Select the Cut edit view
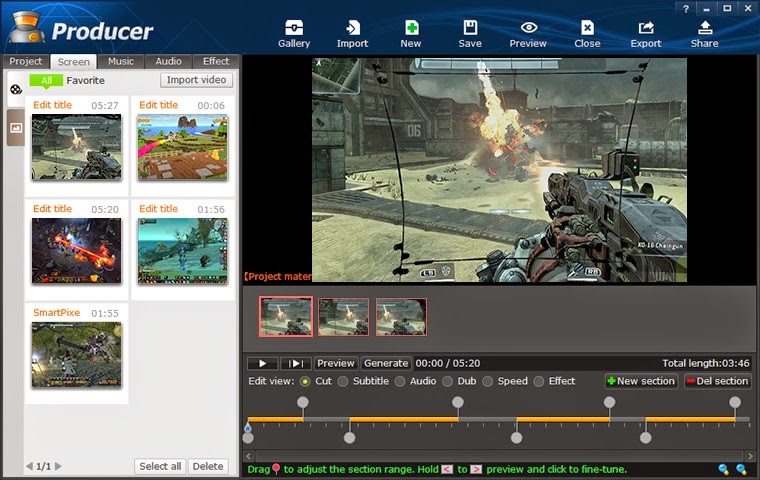Viewport: 760px width, 480px height. tap(305, 382)
